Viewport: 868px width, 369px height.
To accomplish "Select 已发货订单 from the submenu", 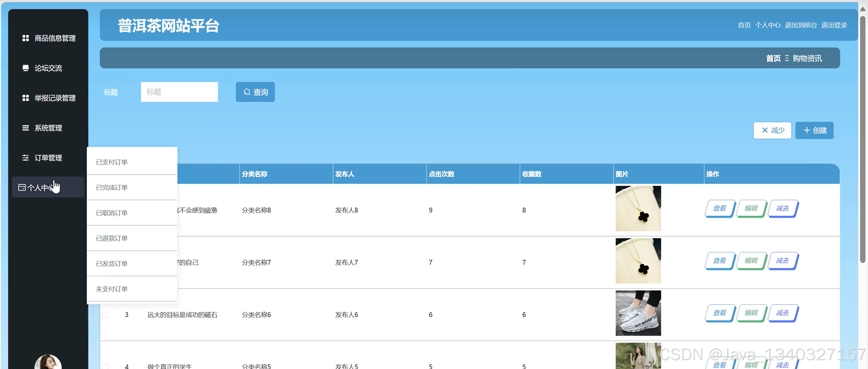I will click(x=132, y=263).
